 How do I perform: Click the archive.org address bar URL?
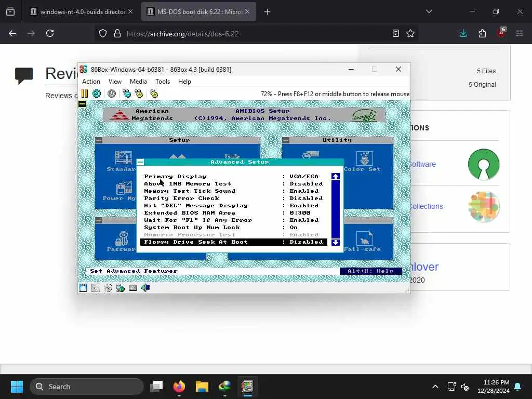pos(183,34)
